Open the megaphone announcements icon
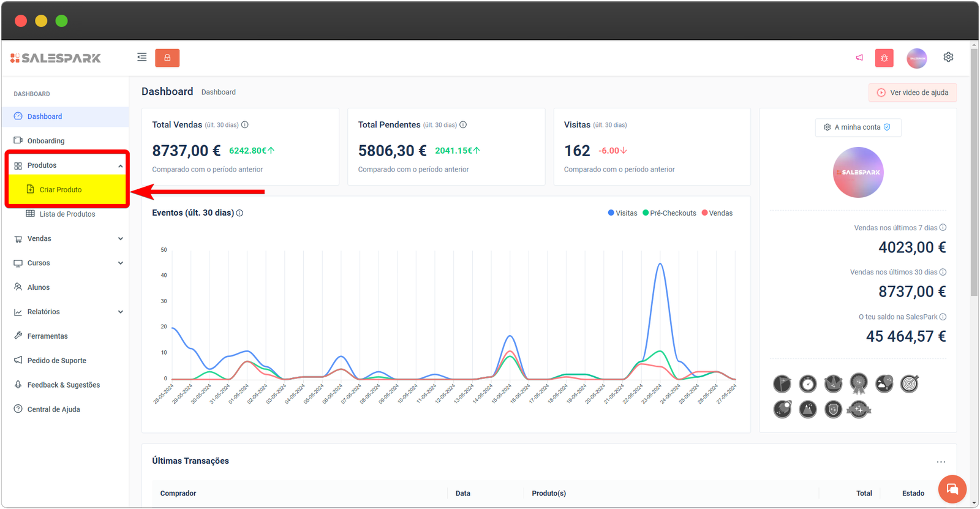The width and height of the screenshot is (980, 509). [x=859, y=58]
